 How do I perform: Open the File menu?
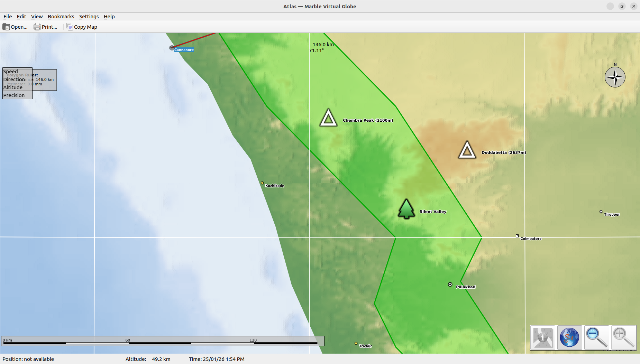pyautogui.click(x=8, y=17)
